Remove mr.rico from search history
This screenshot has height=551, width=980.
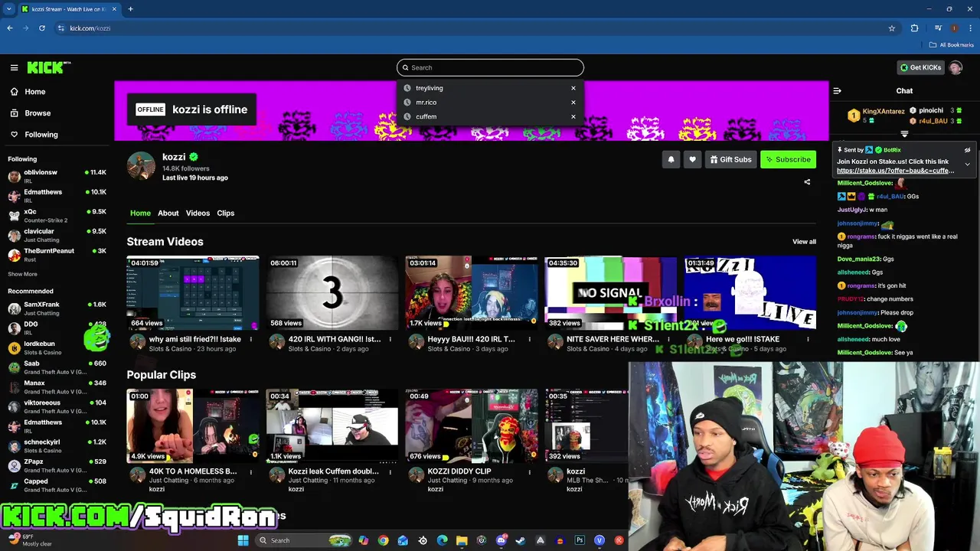573,103
